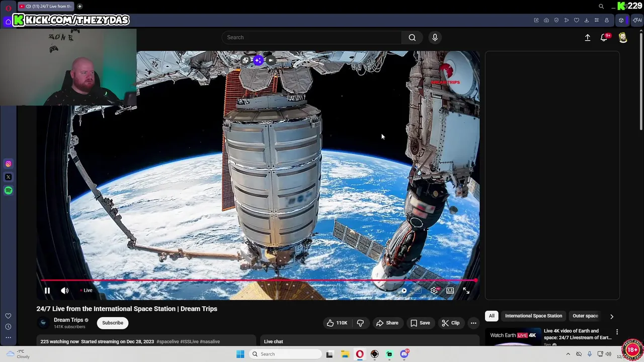The image size is (644, 362).
Task: Switch player to theater mode
Action: 450,291
